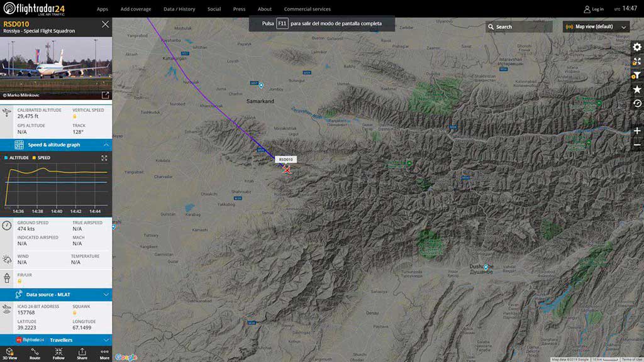Click the aircraft photo thumbnail

(x=56, y=68)
